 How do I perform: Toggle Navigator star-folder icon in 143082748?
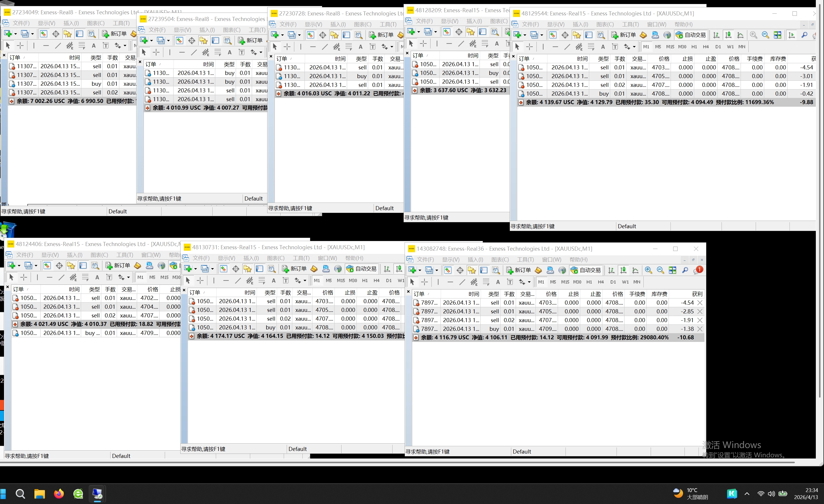pyautogui.click(x=472, y=270)
